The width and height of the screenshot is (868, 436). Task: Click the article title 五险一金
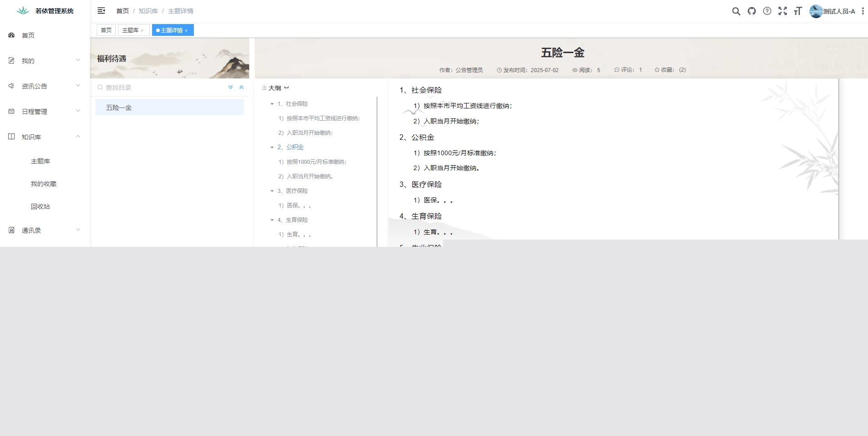(x=562, y=53)
